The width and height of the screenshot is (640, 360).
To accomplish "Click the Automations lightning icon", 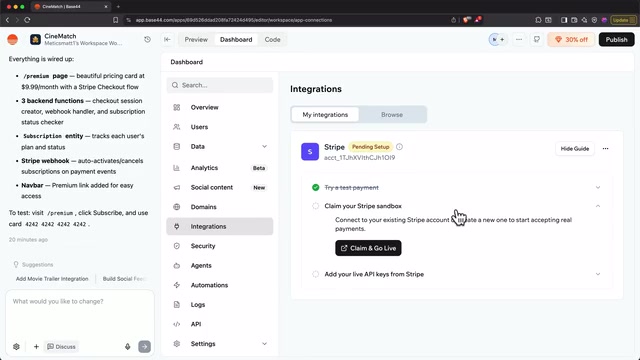I will pos(177,285).
